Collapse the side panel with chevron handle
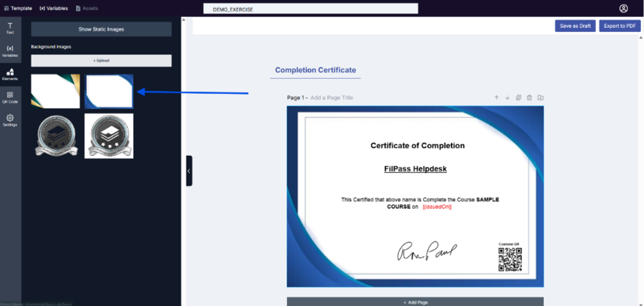The width and height of the screenshot is (644, 306). tap(189, 171)
